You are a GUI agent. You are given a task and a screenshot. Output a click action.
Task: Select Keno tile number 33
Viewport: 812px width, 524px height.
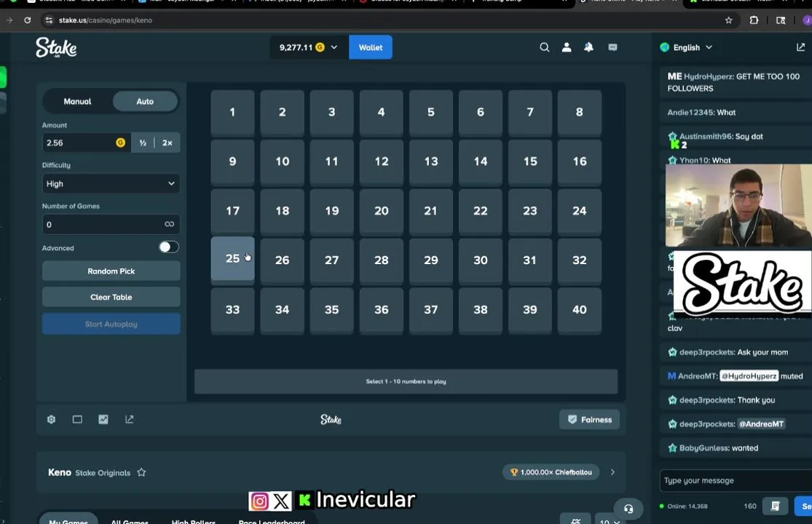(x=232, y=310)
